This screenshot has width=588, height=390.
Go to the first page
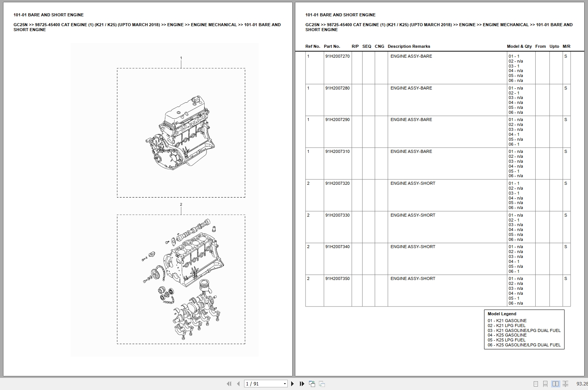229,384
